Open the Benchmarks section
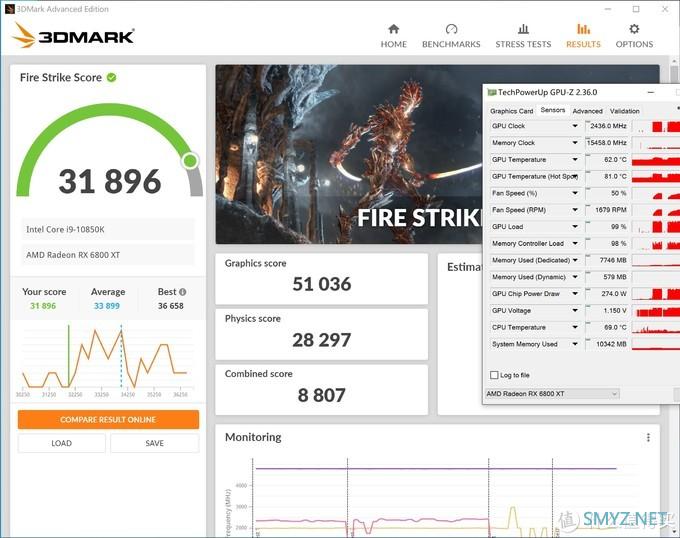The image size is (680, 538). tap(451, 36)
